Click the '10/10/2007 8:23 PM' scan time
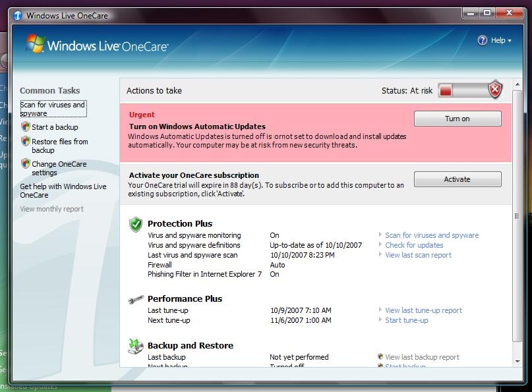 pyautogui.click(x=303, y=255)
